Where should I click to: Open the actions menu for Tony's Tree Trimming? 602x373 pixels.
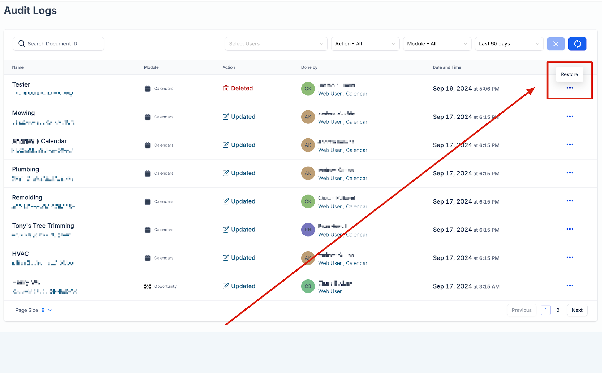click(x=570, y=229)
